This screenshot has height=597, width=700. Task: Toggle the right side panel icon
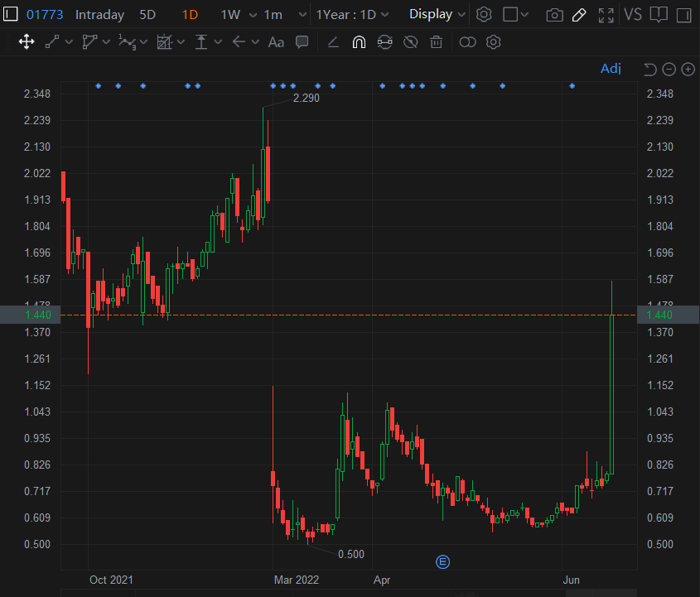683,15
